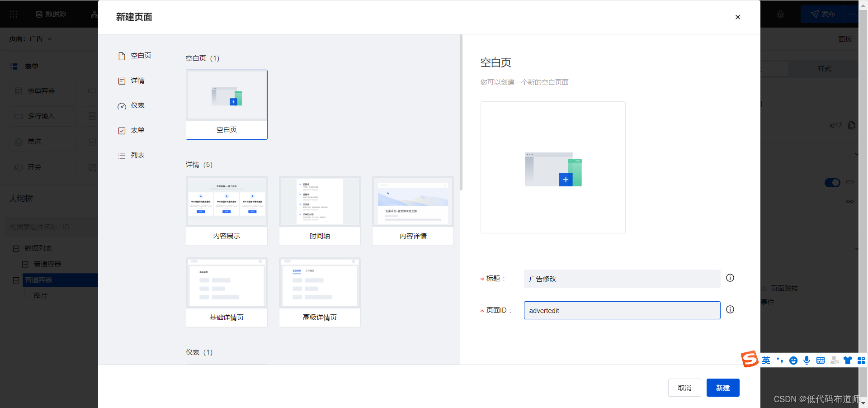The image size is (868, 408).
Task: Select the 详情 category in sidebar
Action: 131,81
